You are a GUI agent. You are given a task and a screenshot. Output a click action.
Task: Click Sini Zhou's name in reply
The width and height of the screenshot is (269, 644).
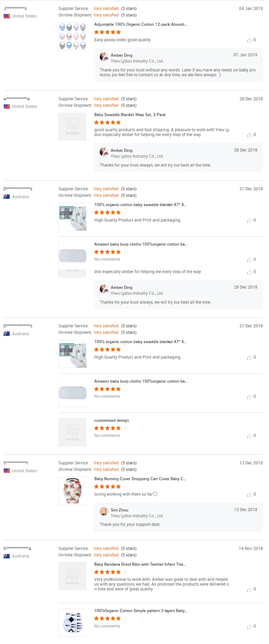tap(119, 510)
